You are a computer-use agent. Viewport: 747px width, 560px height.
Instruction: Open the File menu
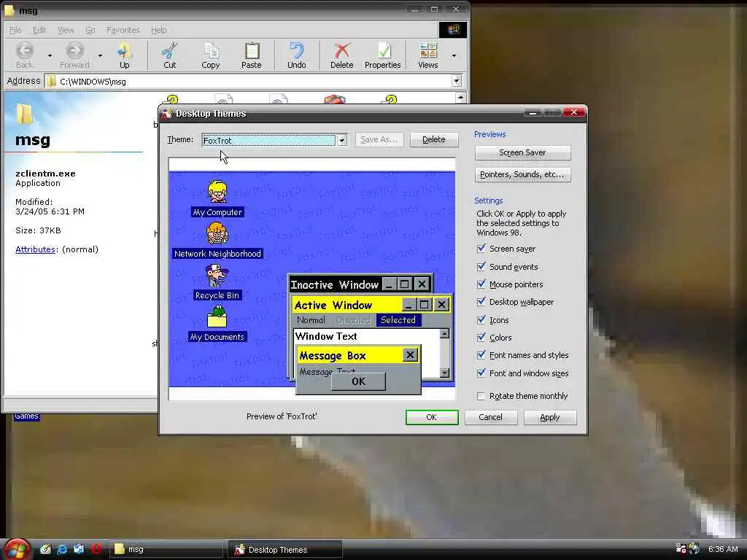[x=16, y=30]
